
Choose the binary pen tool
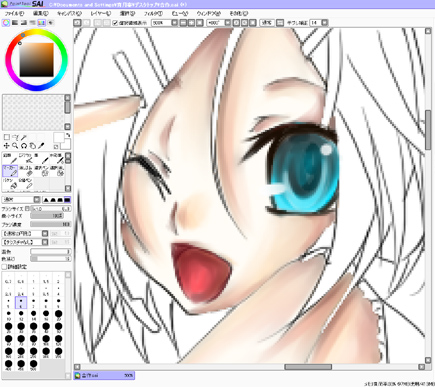tap(25, 183)
